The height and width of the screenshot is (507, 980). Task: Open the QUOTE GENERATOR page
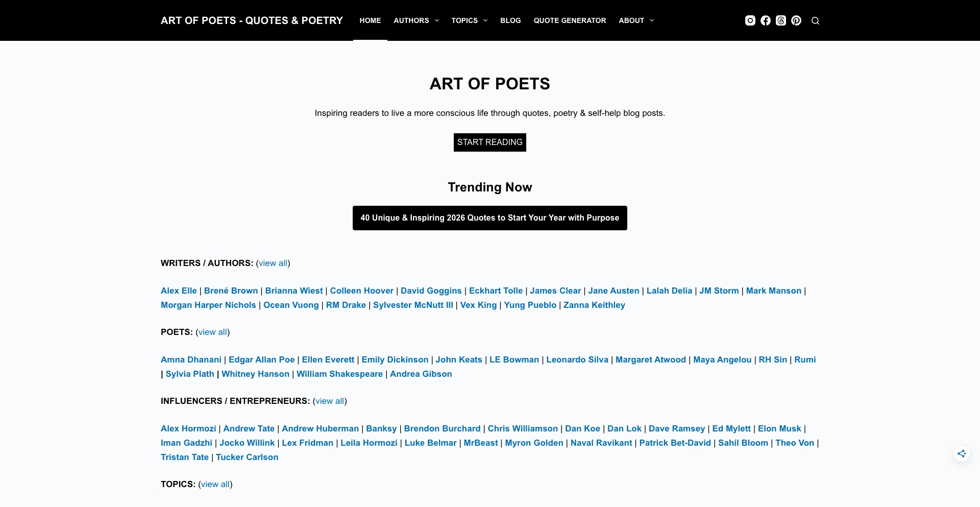(569, 20)
